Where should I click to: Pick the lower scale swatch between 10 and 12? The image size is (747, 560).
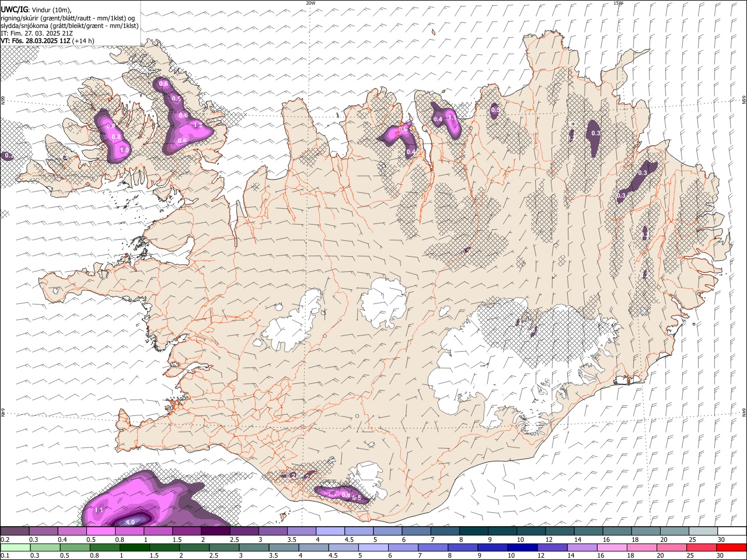click(521, 547)
